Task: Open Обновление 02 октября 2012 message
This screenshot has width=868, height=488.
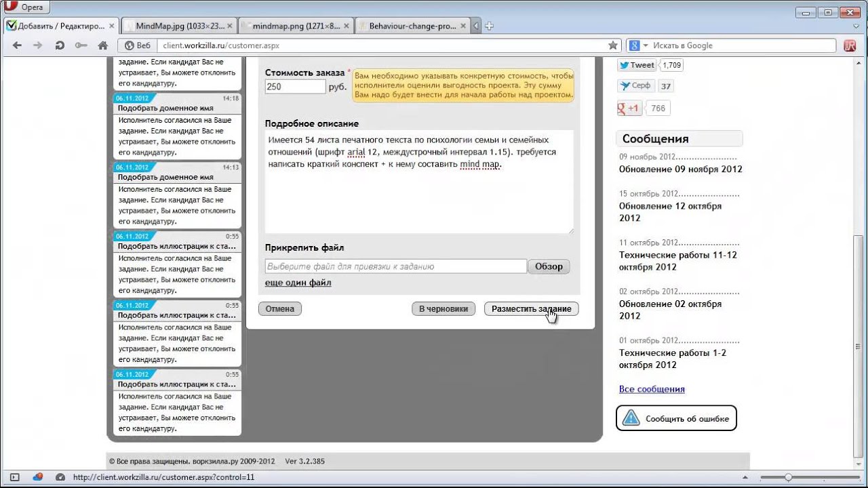Action: pos(670,310)
